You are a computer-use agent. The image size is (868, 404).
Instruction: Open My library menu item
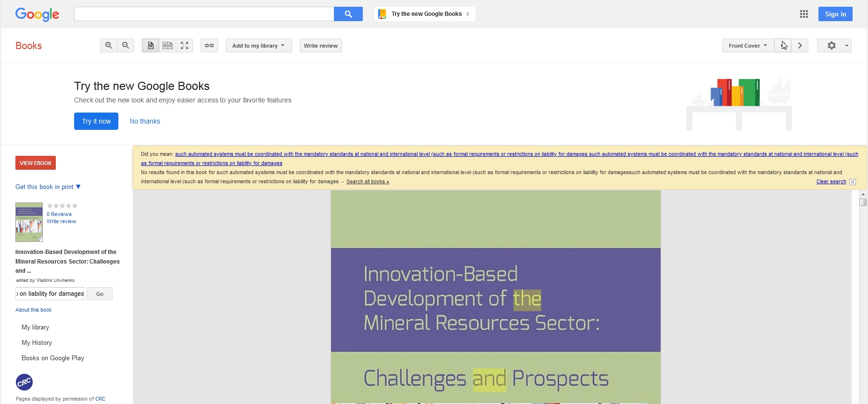tap(35, 327)
